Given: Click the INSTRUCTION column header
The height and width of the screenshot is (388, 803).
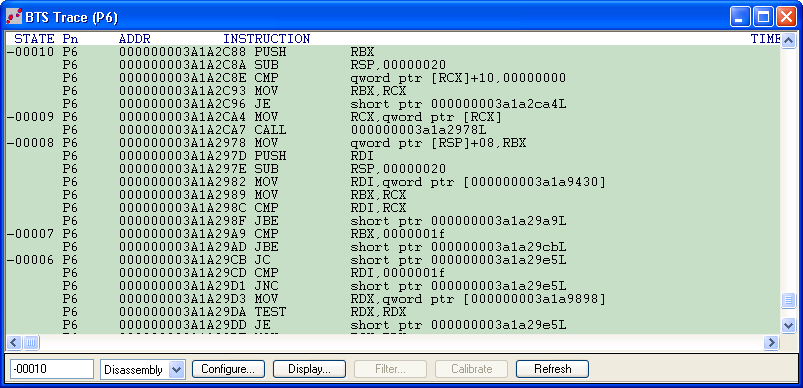Looking at the screenshot, I should click(x=266, y=39).
